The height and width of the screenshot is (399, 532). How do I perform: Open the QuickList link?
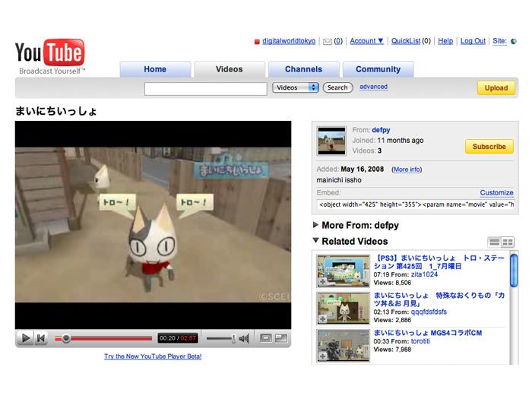[406, 41]
